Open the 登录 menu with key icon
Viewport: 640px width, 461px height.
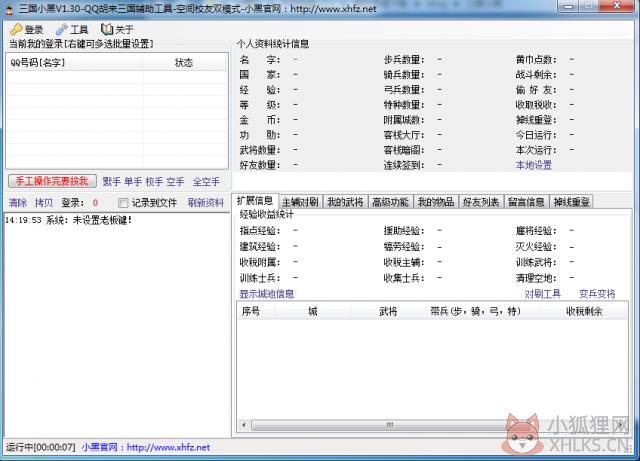point(27,29)
